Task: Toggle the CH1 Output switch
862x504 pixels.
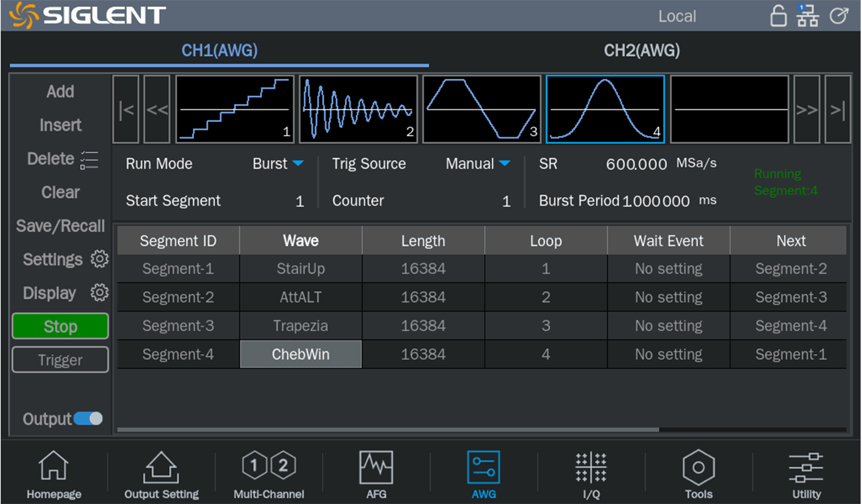Action: [88, 418]
